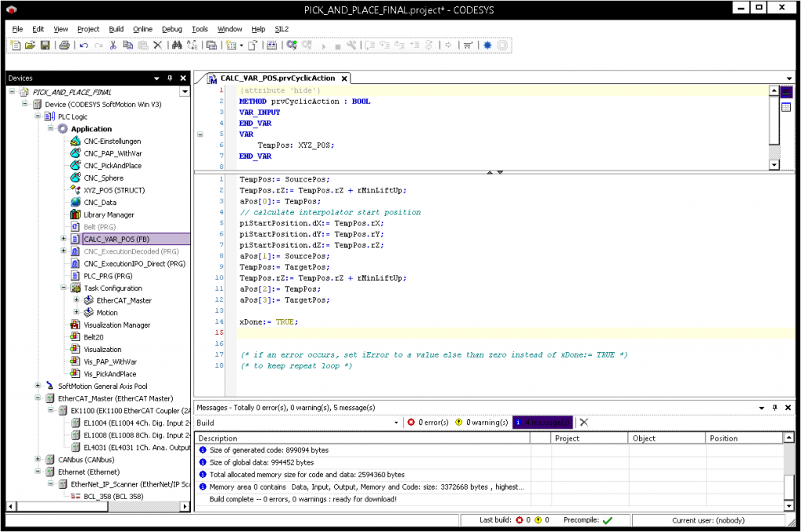The image size is (801, 532).
Task: Open the Build message category dropdown
Action: coord(395,422)
